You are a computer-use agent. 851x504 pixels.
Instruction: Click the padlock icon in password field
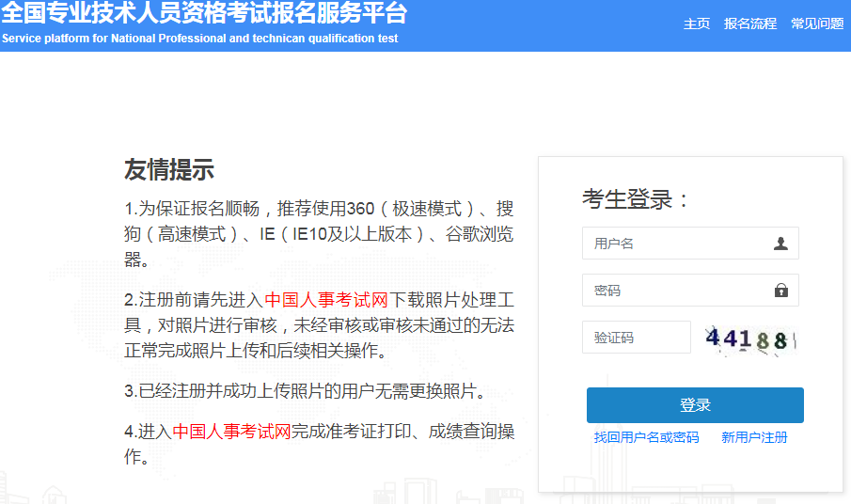click(x=780, y=291)
